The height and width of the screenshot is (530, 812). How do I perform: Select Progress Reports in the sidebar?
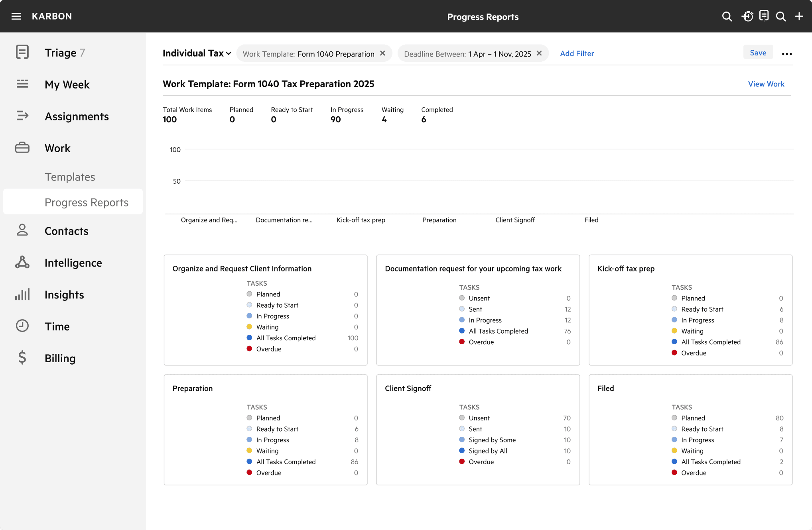click(87, 202)
